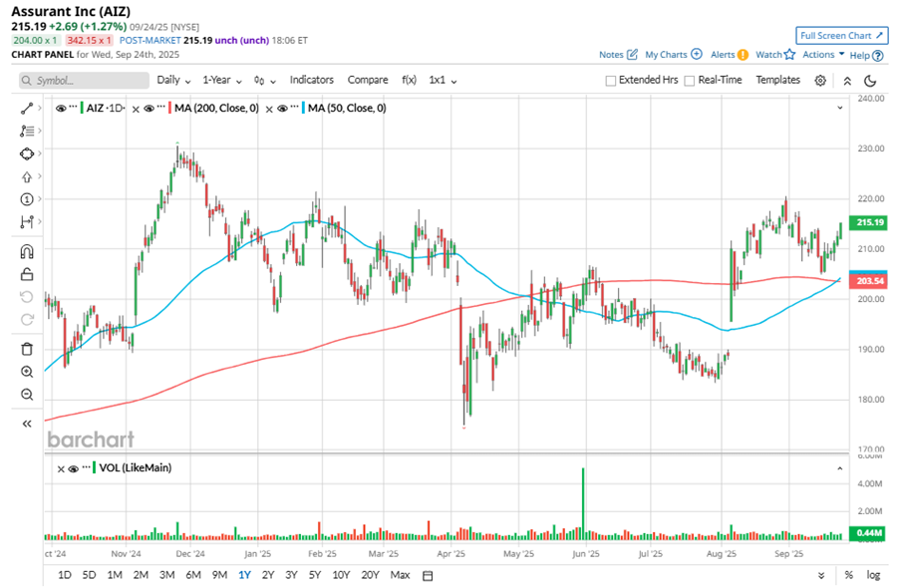This screenshot has height=588, width=900.
Task: Select the 6M range tab
Action: tap(193, 575)
